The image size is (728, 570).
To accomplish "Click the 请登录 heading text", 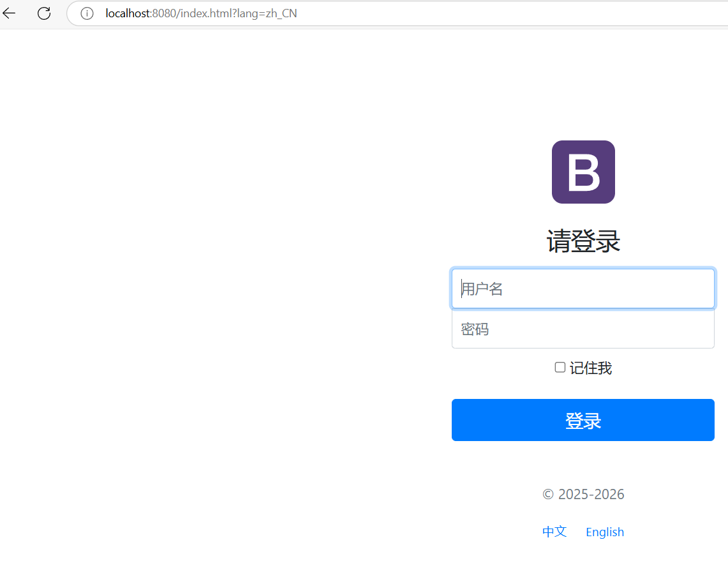I will tap(583, 241).
